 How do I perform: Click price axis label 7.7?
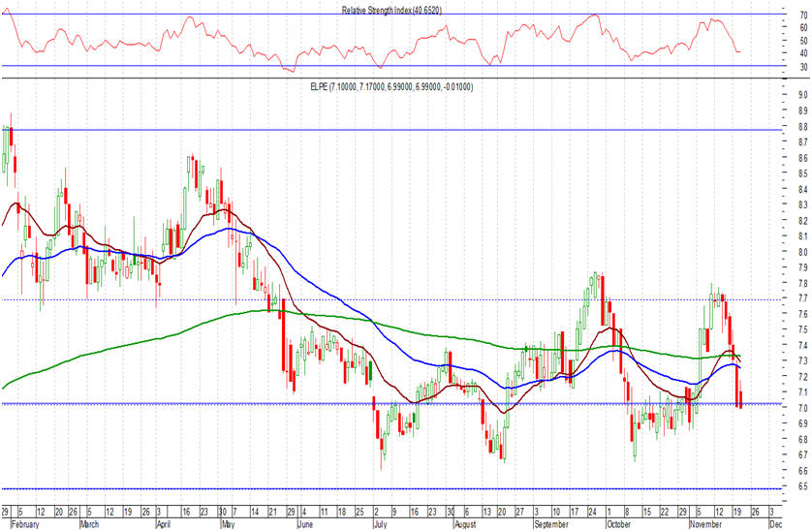pyautogui.click(x=802, y=297)
